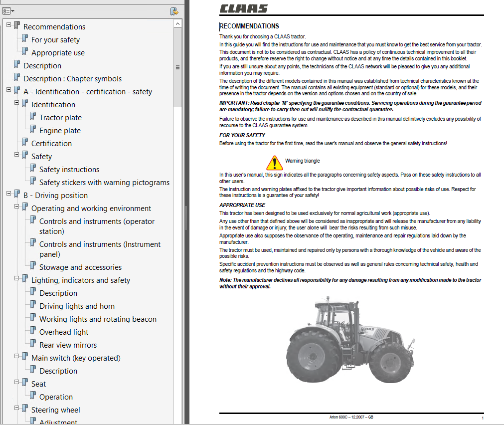Screen dimensions: 504x425
Task: Go to Engine plate bookmark
Action: click(x=60, y=131)
